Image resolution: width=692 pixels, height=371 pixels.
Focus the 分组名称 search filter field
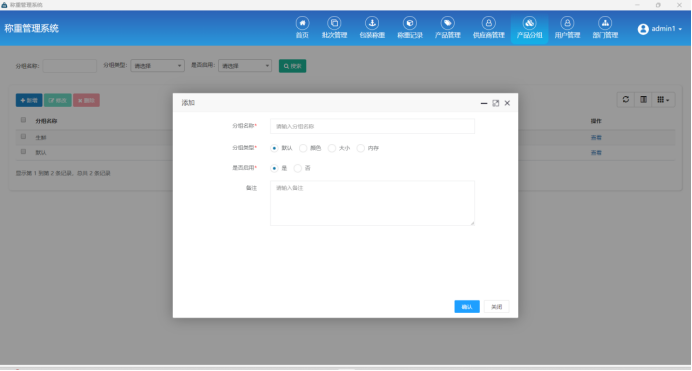pyautogui.click(x=70, y=66)
